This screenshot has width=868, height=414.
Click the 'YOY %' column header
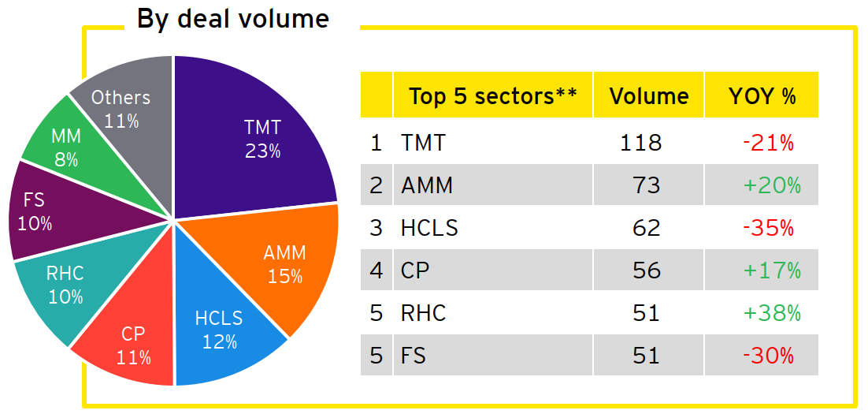point(762,96)
